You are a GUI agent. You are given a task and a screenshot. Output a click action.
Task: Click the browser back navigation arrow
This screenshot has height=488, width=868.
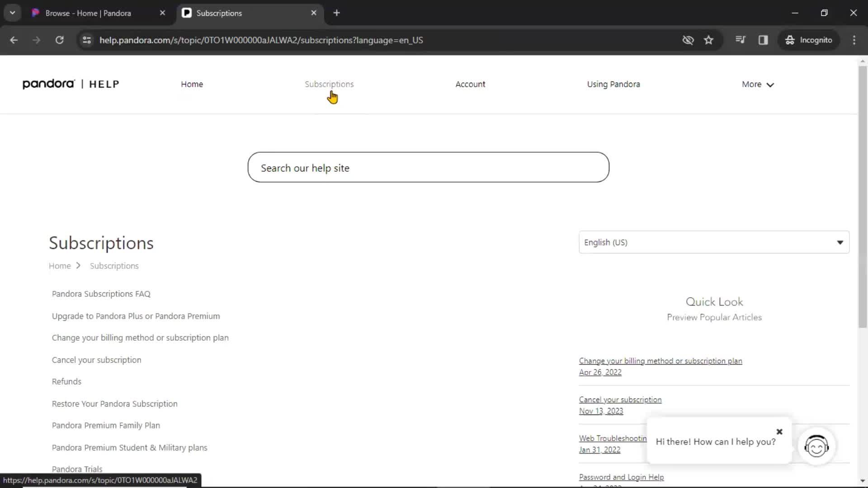coord(14,40)
